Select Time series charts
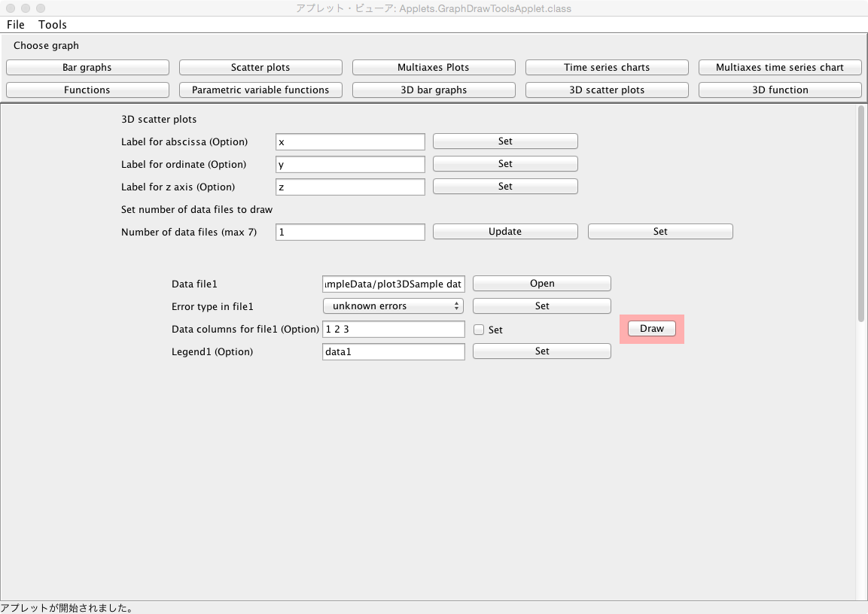Screen dimensions: 868x614 [608, 68]
